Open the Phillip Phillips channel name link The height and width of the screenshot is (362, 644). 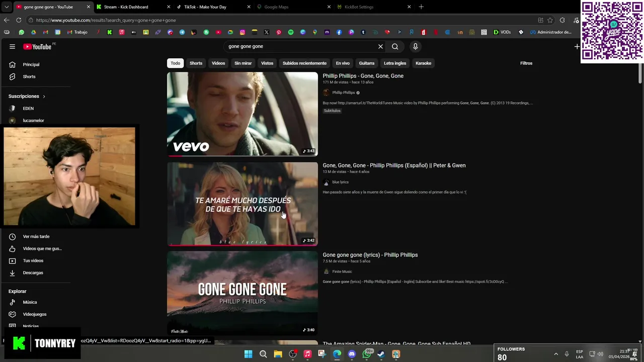pyautogui.click(x=344, y=93)
